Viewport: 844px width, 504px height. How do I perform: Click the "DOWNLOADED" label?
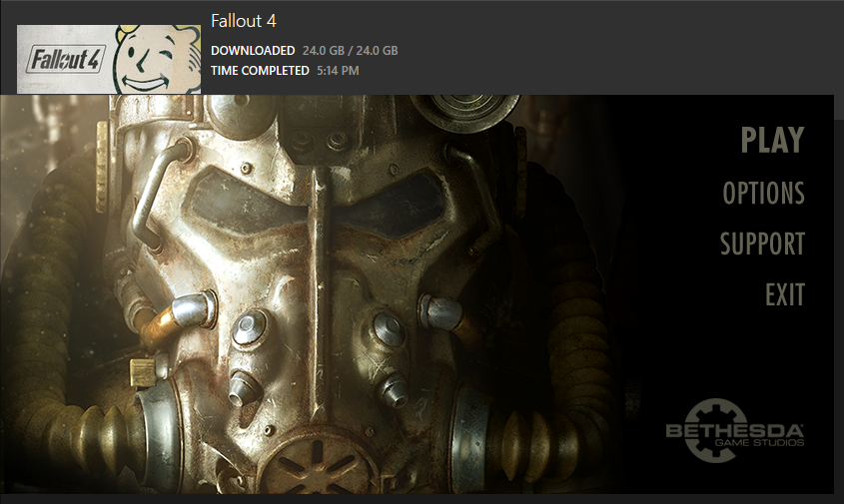pos(253,51)
